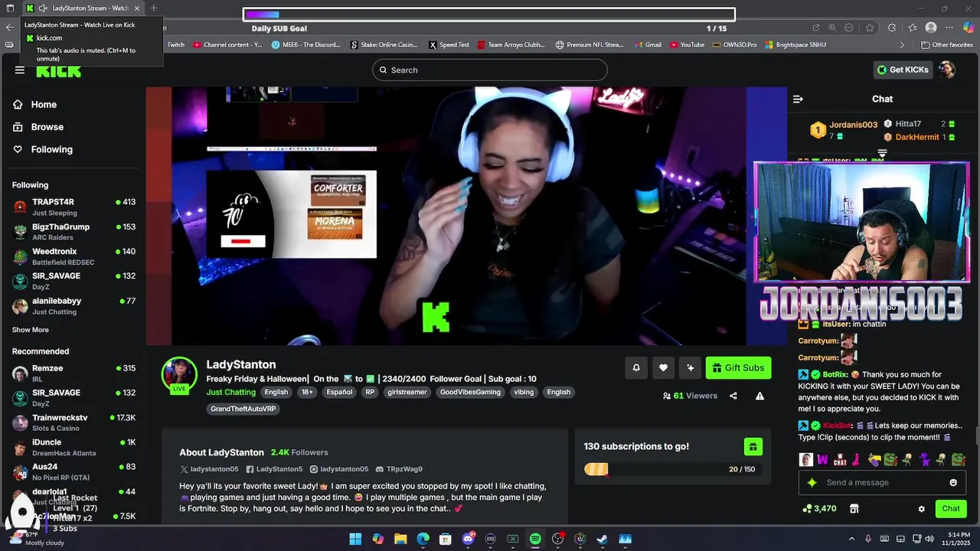Open alanilebabyy channel in Following
The image size is (980, 551).
(x=74, y=306)
